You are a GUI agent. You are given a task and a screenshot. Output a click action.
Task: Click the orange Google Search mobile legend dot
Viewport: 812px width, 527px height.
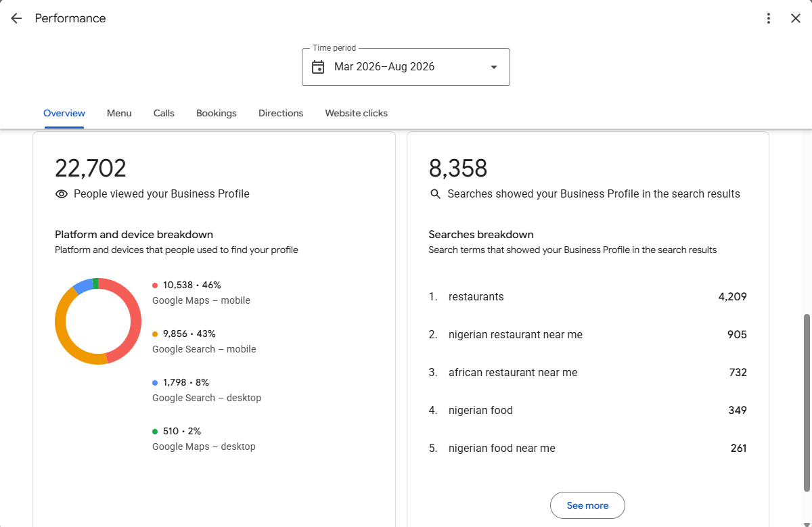tap(155, 334)
